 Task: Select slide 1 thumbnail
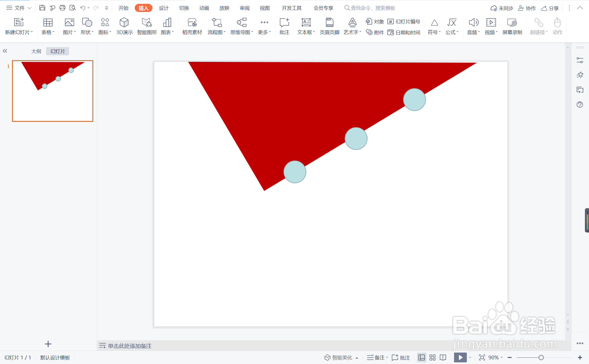(x=53, y=91)
